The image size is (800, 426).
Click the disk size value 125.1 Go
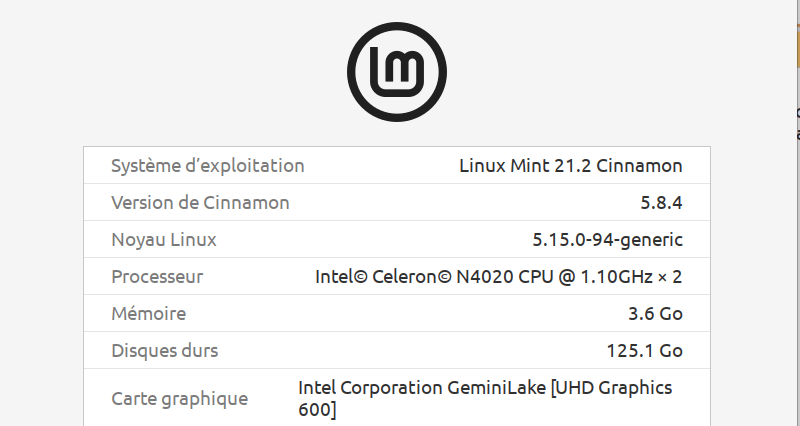point(644,351)
